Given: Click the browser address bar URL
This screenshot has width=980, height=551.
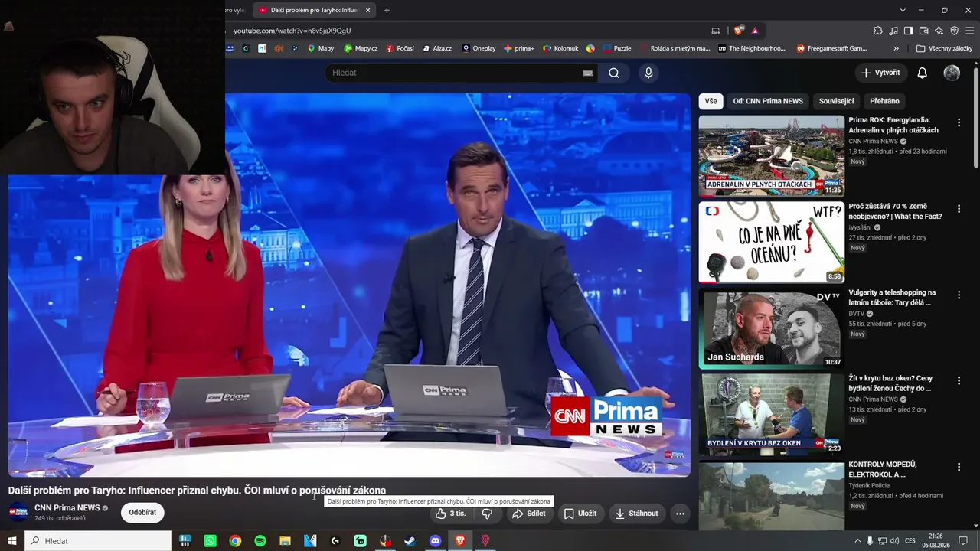Looking at the screenshot, I should [292, 31].
